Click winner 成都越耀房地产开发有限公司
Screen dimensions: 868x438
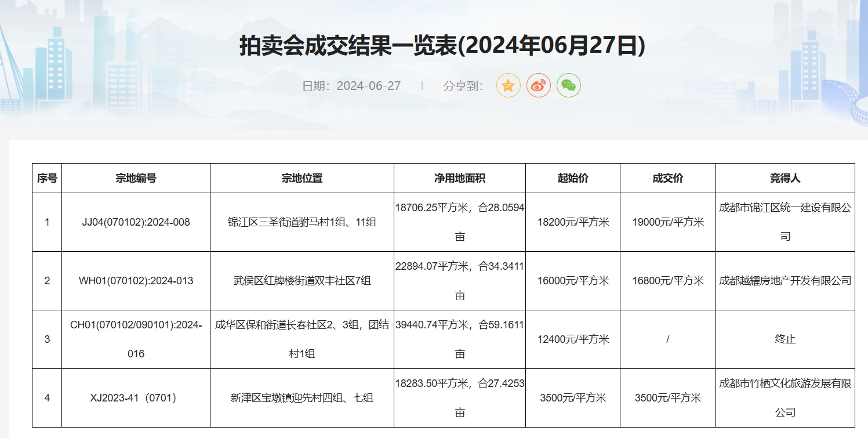785,281
